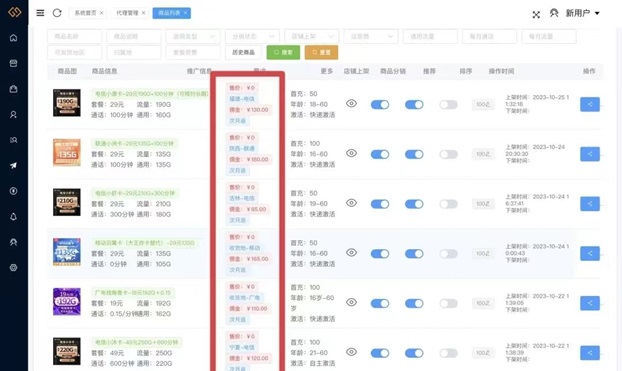This screenshot has height=371, width=622.
Task: Turn off 商品分销 switch in the 联通 135G row
Action: [414, 154]
